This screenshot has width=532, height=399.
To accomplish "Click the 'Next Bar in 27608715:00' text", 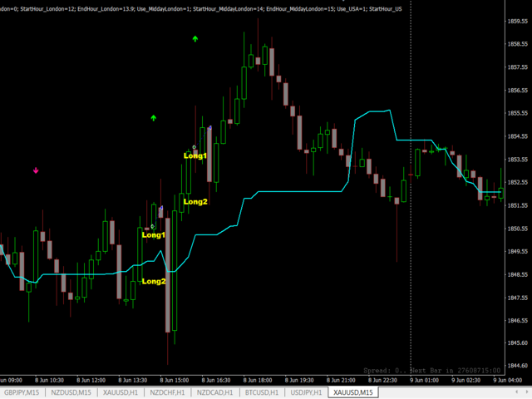I will [456, 371].
